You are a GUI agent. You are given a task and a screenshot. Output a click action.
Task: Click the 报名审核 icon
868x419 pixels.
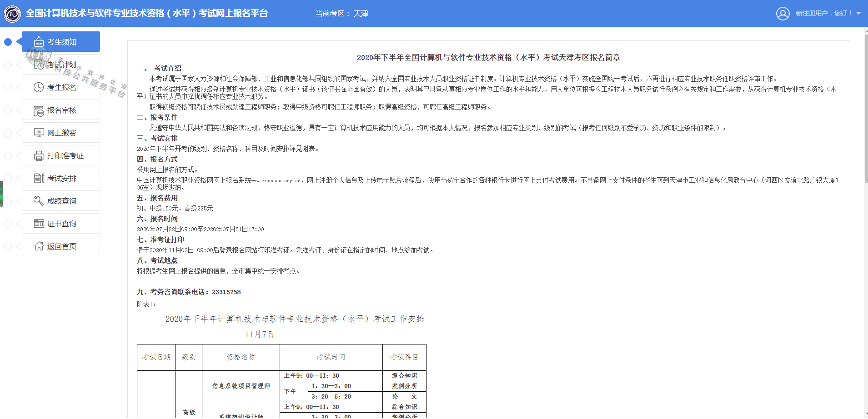[x=39, y=110]
